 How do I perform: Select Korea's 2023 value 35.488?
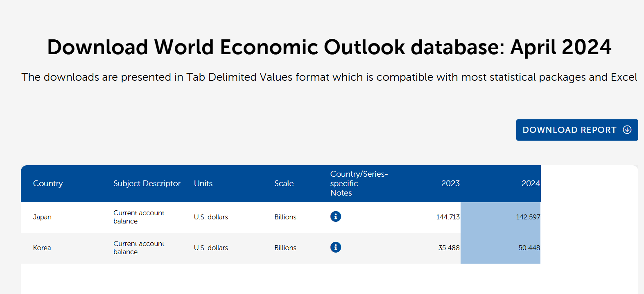click(449, 248)
